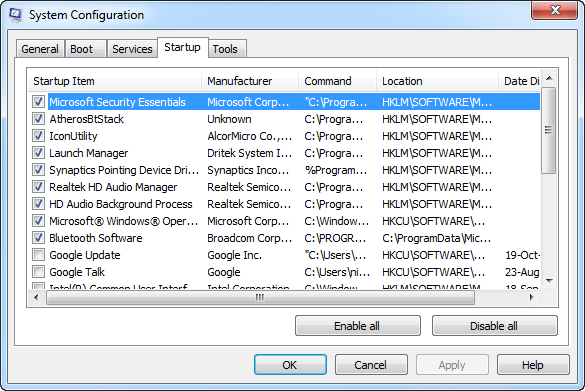
Task: Click the Disable all button
Action: (495, 326)
